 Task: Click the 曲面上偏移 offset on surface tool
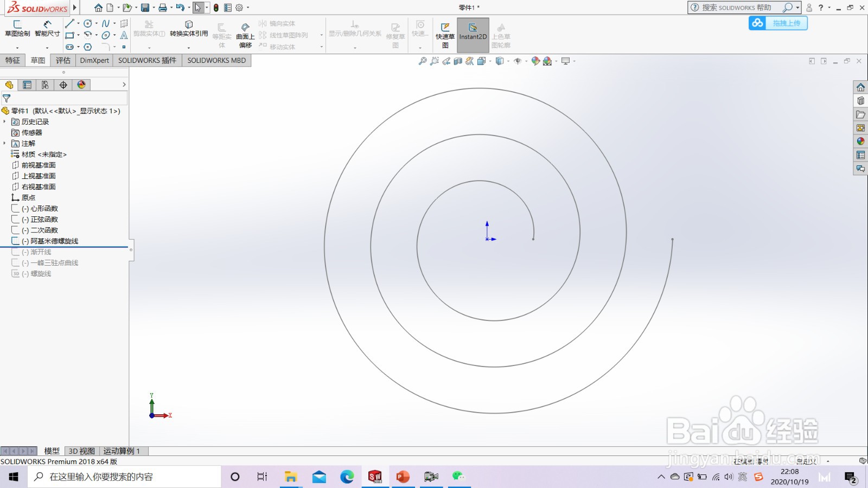point(245,35)
